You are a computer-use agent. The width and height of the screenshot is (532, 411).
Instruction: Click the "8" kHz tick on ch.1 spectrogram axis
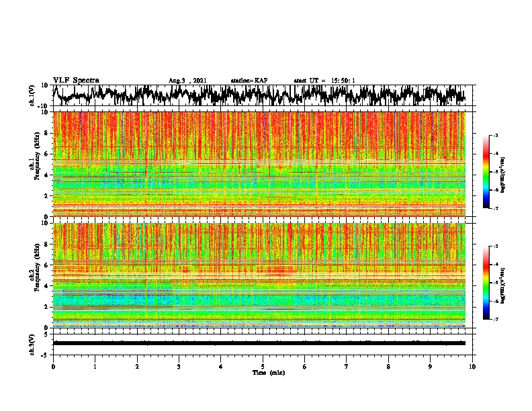46,133
